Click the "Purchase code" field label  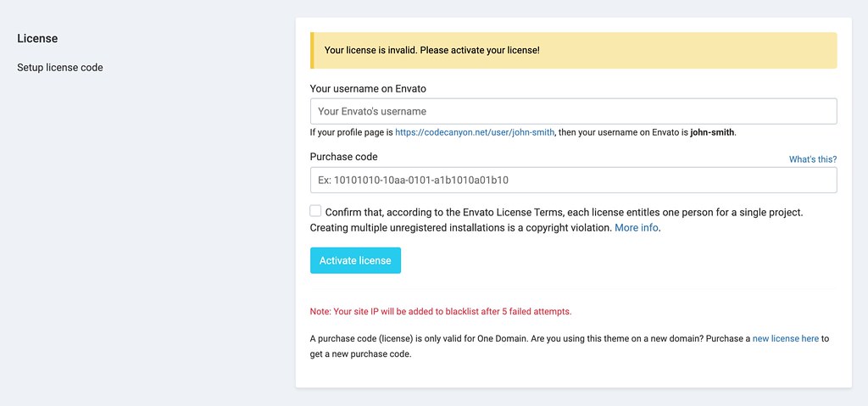pyautogui.click(x=343, y=157)
